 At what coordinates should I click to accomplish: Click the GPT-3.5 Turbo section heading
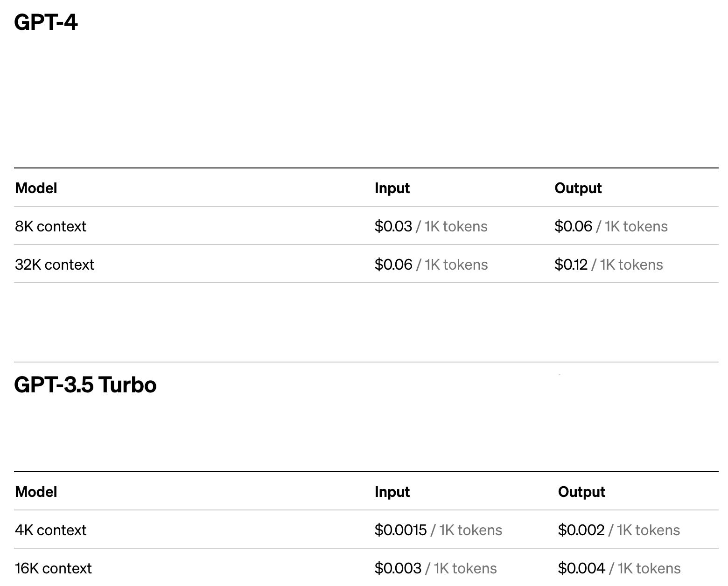click(x=85, y=385)
